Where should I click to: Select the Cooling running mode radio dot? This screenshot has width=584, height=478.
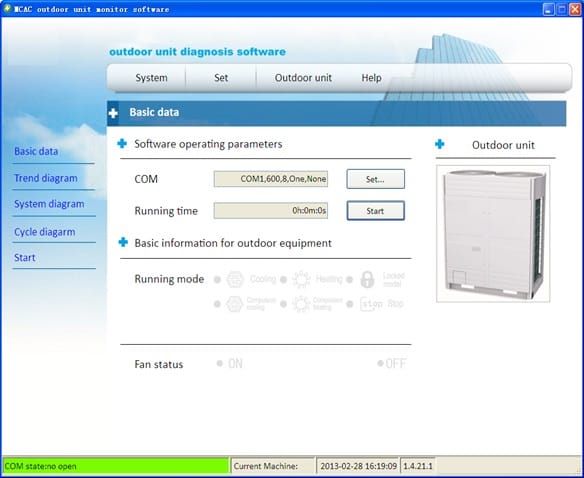[x=218, y=279]
